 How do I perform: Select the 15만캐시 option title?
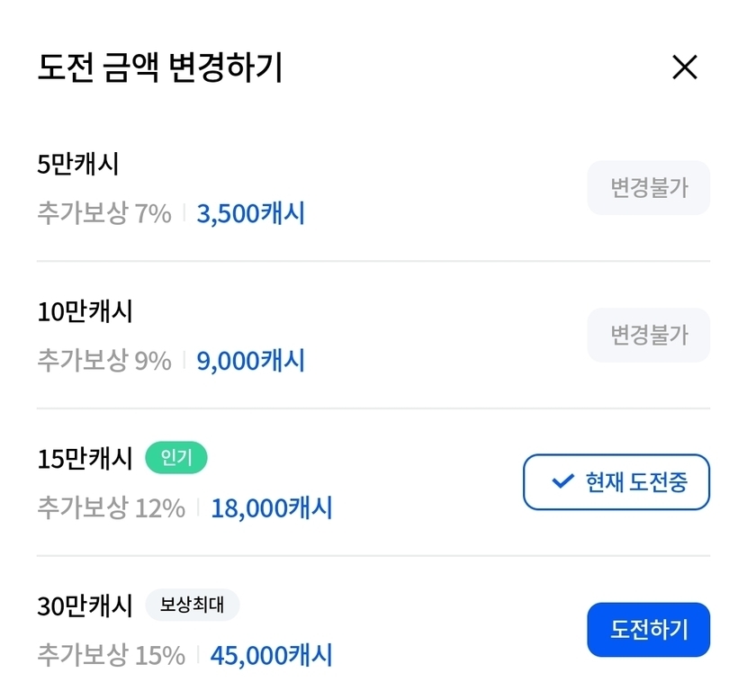(x=85, y=459)
